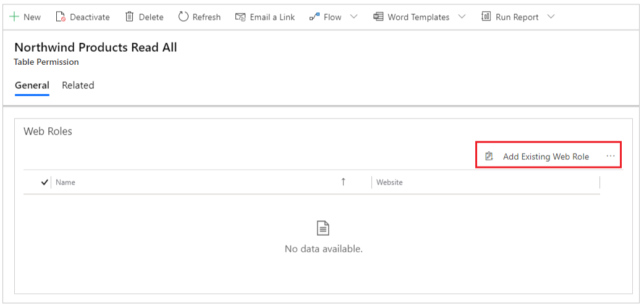The image size is (644, 308).
Task: Click the ascending sort arrow in Name column
Action: [344, 182]
